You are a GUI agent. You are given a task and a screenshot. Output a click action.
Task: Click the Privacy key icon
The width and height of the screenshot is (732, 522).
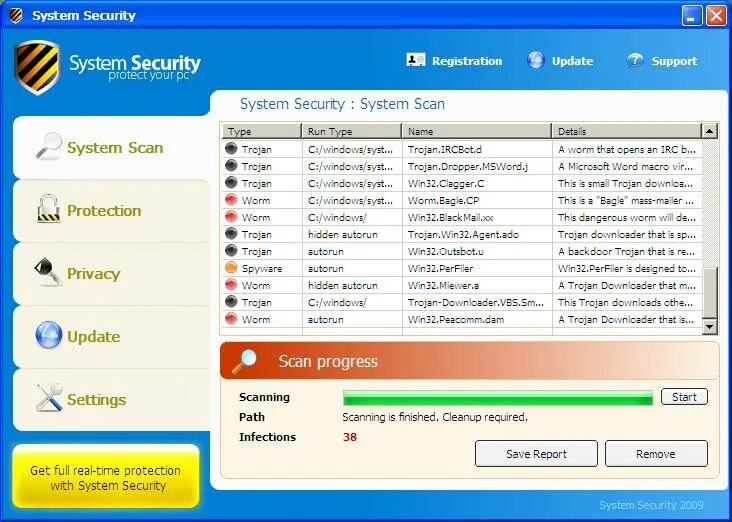[x=48, y=271]
